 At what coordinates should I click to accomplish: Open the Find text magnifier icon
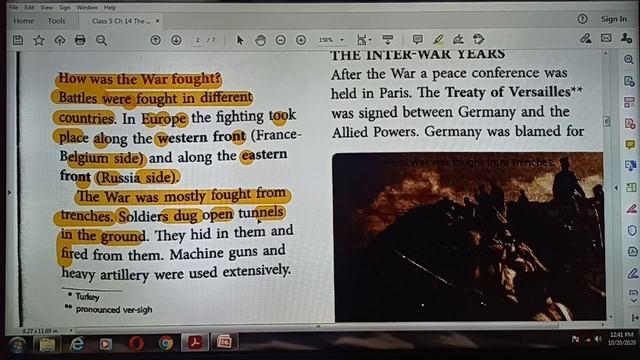tap(102, 40)
